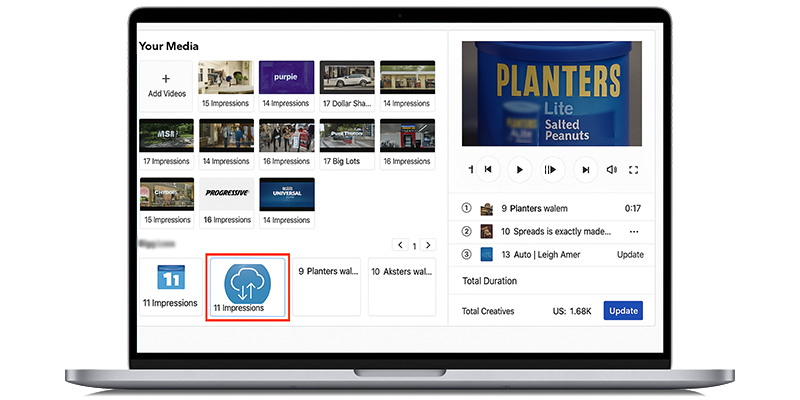Screen dimensions: 800x400
Task: Click the calendar 11 icon tile
Action: 170,287
